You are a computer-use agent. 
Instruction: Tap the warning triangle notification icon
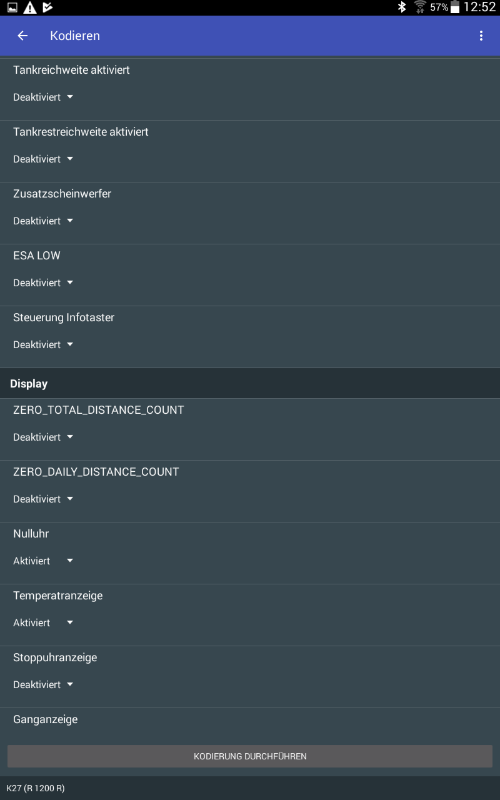pyautogui.click(x=30, y=7)
